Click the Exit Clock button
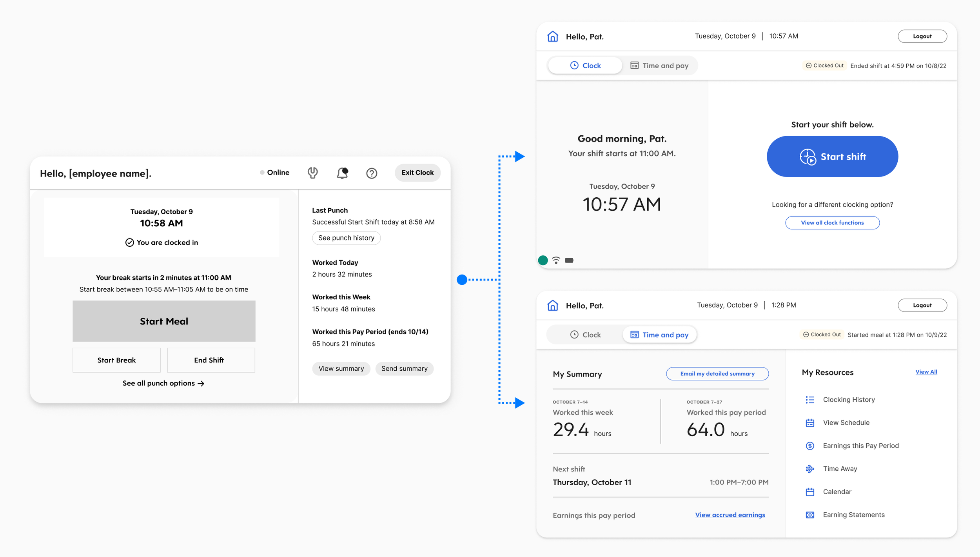The image size is (980, 557). [417, 173]
